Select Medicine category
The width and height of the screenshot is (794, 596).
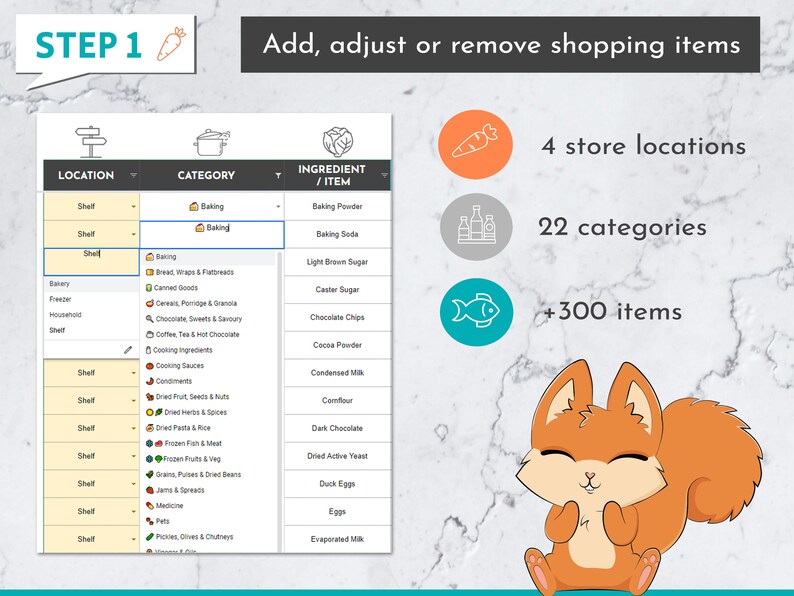pos(209,505)
